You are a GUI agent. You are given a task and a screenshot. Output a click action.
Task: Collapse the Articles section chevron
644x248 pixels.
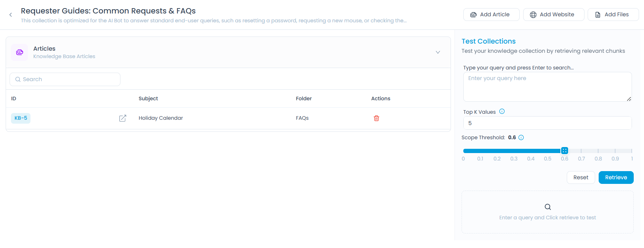coord(438,52)
